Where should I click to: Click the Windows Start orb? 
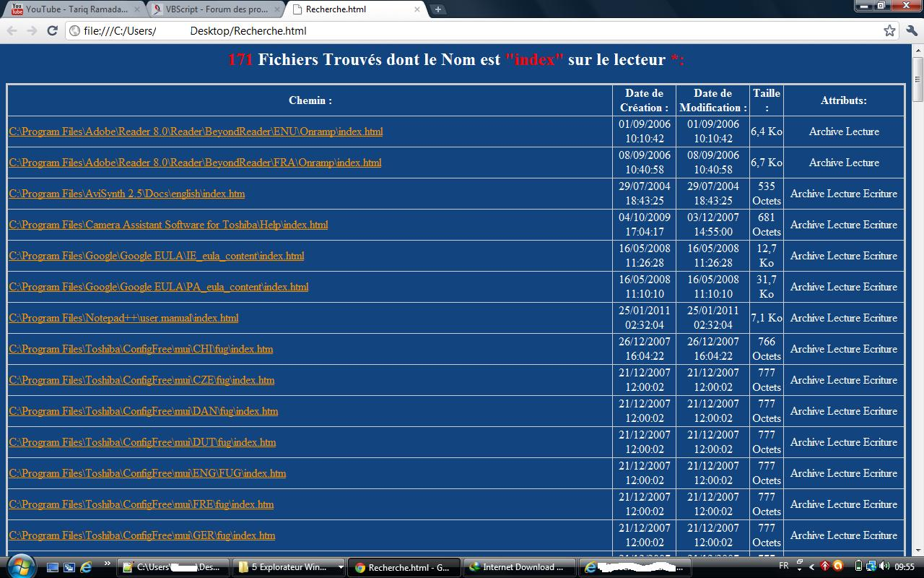[19, 566]
